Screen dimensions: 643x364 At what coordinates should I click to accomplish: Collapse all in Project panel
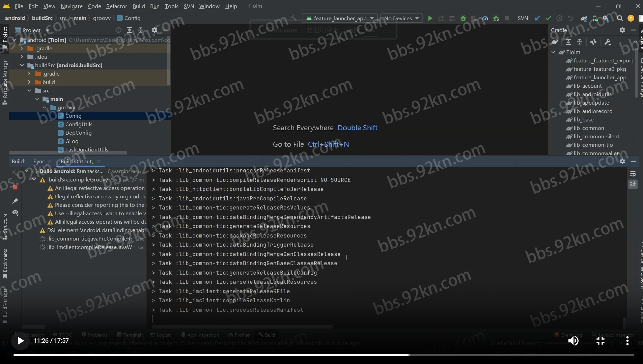click(x=140, y=30)
